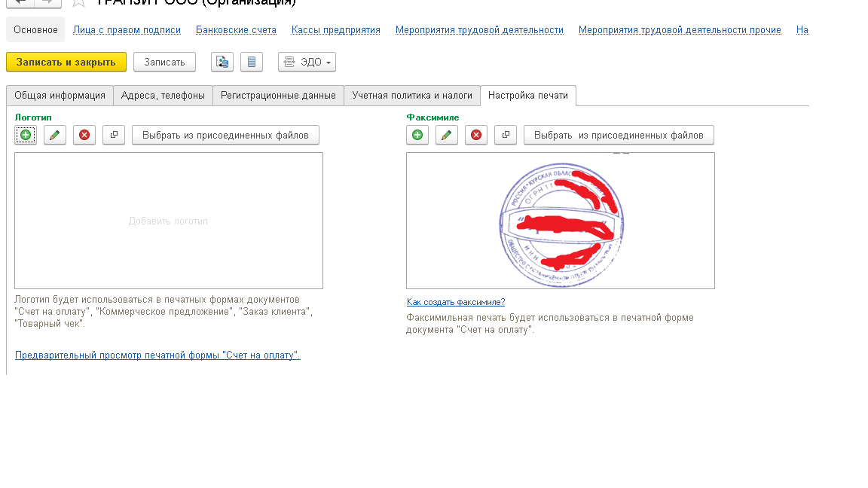Click the facsimile stamp preview image
868x488 pixels.
click(561, 221)
